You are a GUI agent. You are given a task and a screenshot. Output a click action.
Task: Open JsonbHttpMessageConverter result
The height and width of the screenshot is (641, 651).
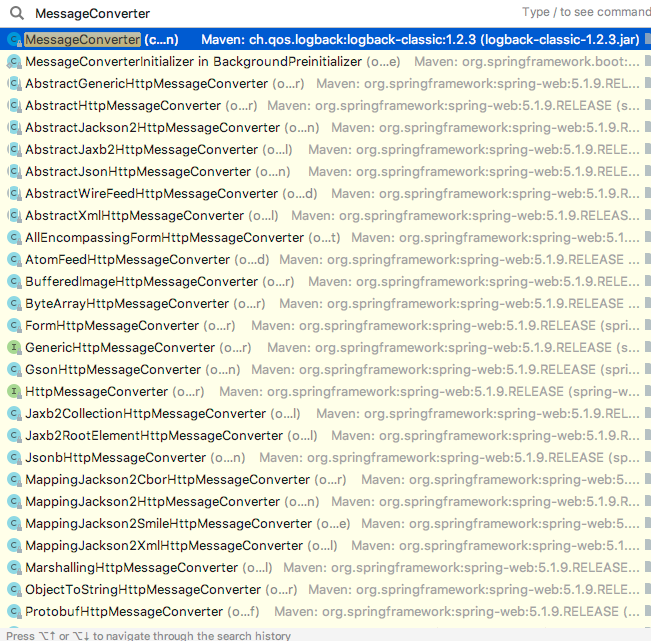(x=326, y=458)
